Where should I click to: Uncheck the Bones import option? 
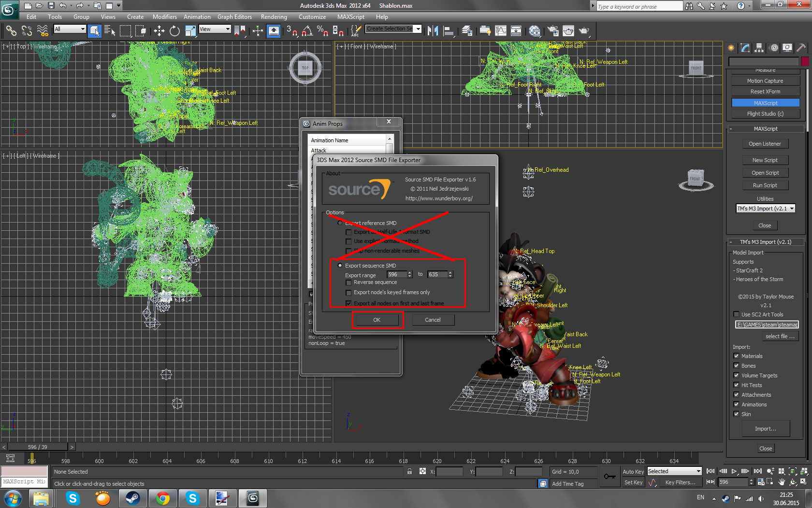(x=736, y=366)
